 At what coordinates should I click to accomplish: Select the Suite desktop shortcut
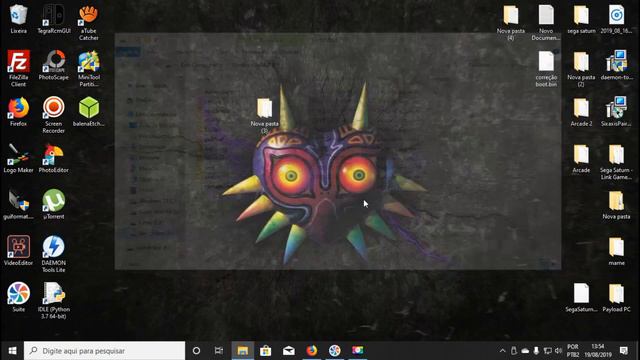pos(18,297)
